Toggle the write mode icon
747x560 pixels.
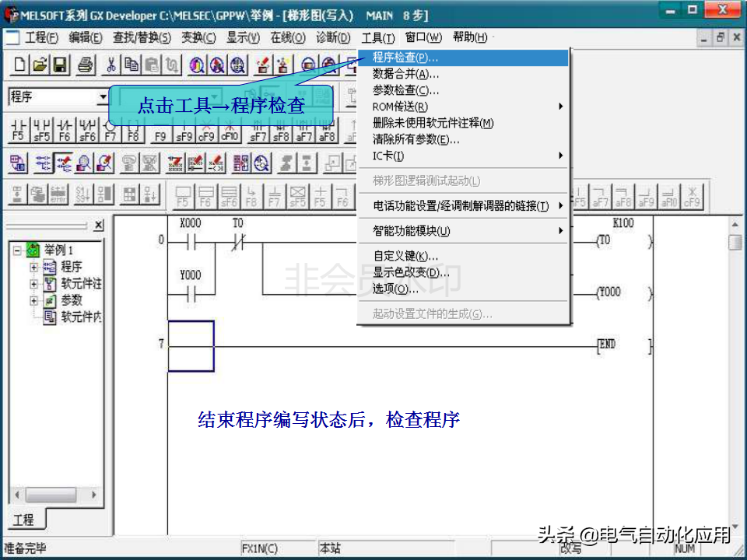[x=63, y=163]
